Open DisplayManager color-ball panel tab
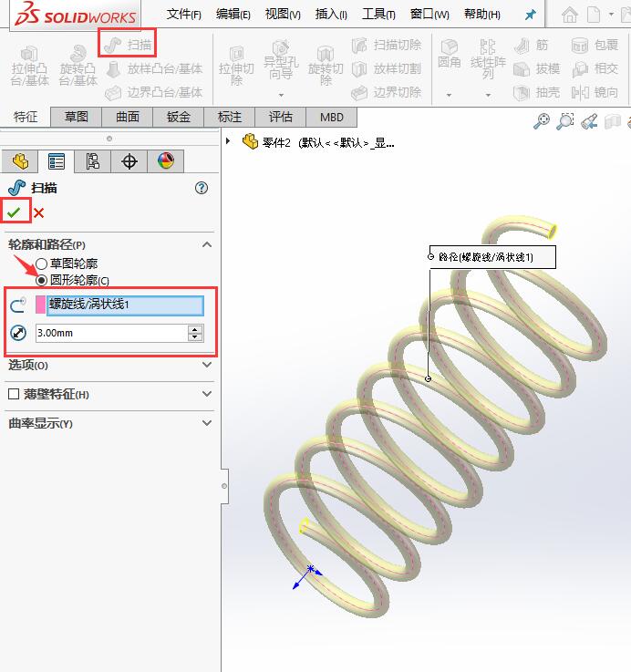This screenshot has height=672, width=631. pyautogui.click(x=165, y=161)
